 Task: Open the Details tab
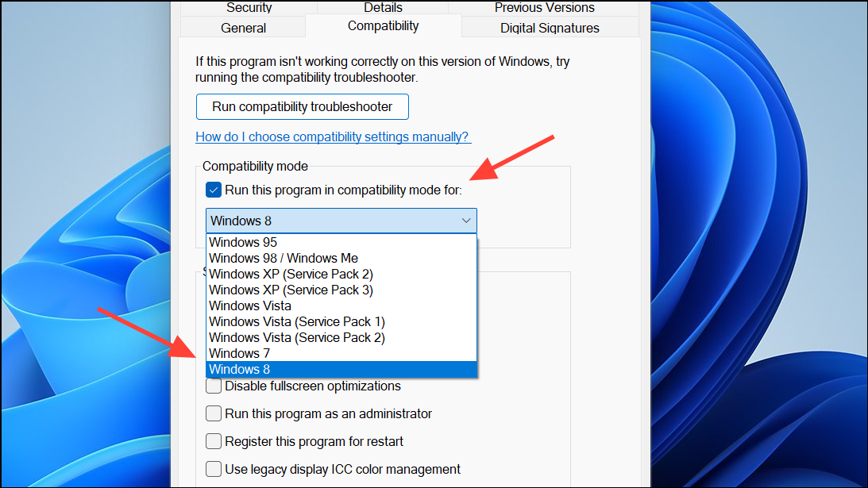click(x=383, y=8)
